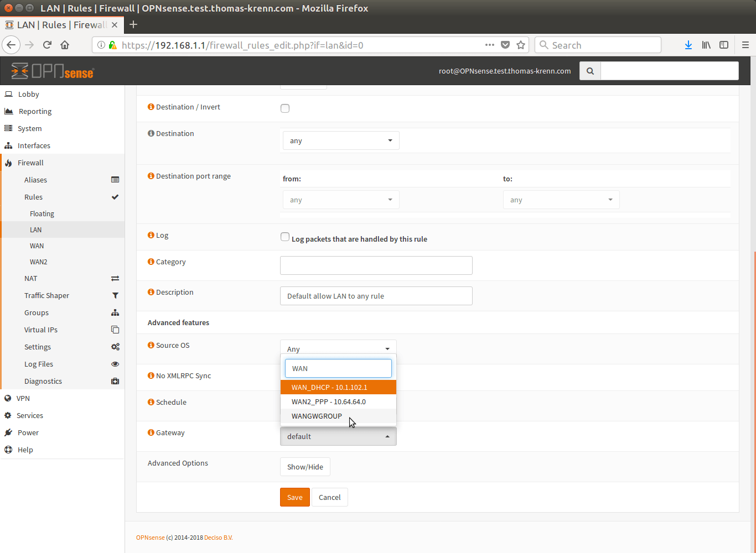Click Show/Hide advanced options button
This screenshot has height=553, width=756.
(305, 467)
